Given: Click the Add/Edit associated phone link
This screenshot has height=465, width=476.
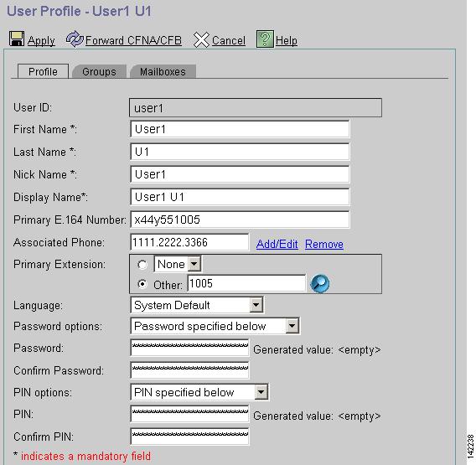Looking at the screenshot, I should pos(277,244).
